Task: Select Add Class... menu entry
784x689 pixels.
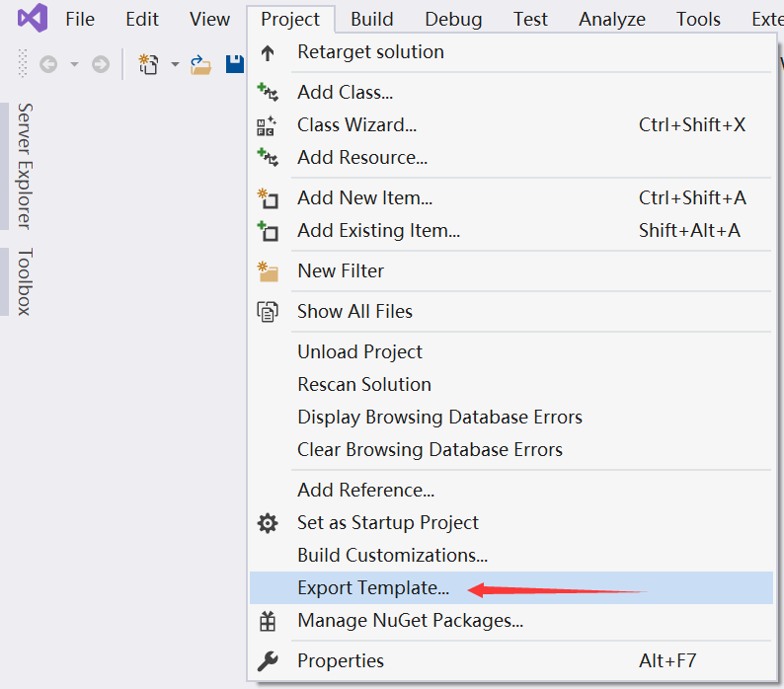Action: (511, 93)
